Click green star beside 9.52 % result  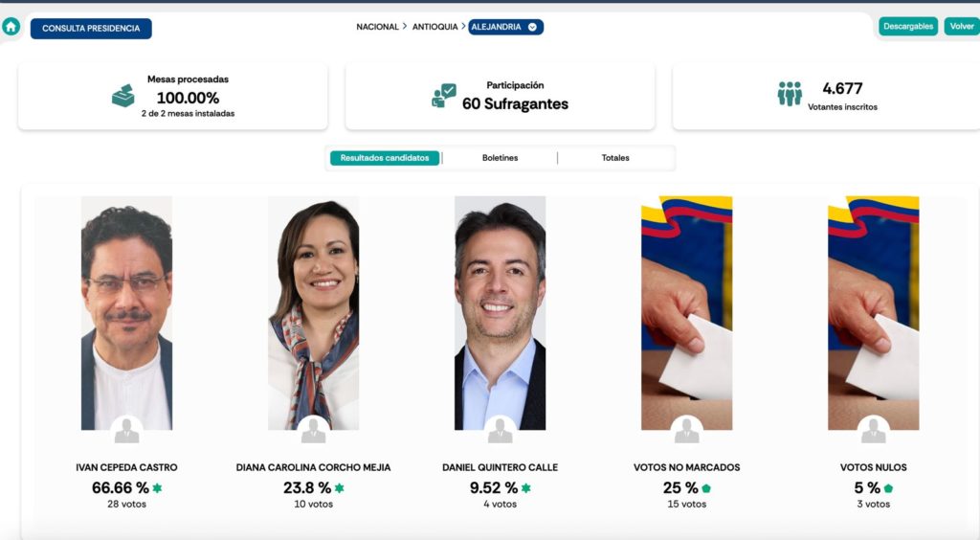[x=526, y=488]
